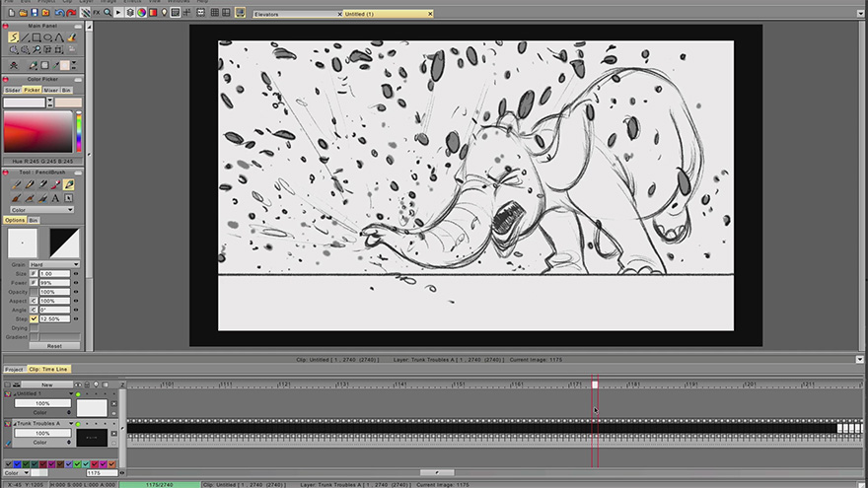Viewport: 868px width, 488px height.
Task: Select the highlighted PencilBrush tool icon
Action: pyautogui.click(x=69, y=184)
